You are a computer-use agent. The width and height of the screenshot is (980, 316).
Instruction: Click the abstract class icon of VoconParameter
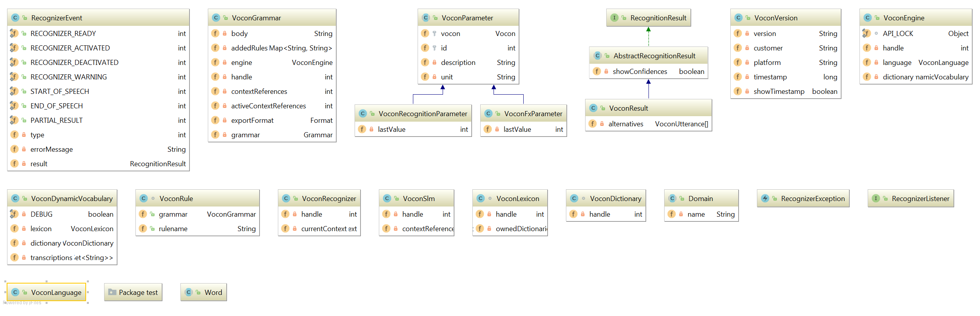point(426,18)
